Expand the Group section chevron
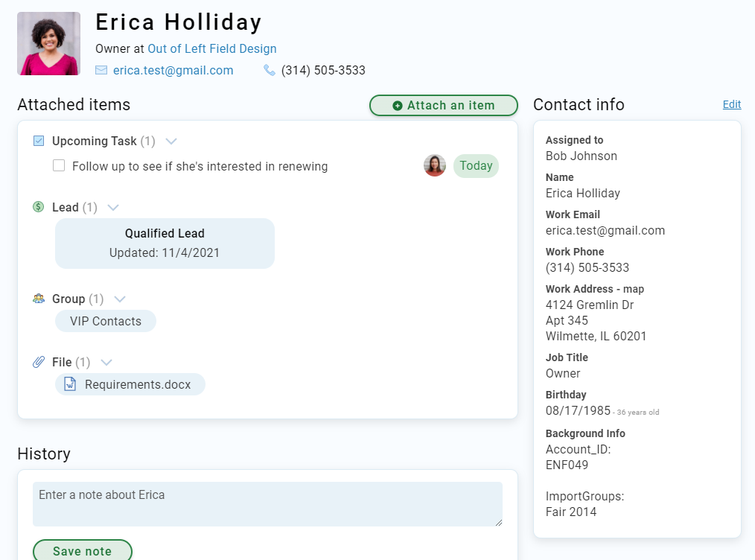The width and height of the screenshot is (755, 560). (119, 299)
